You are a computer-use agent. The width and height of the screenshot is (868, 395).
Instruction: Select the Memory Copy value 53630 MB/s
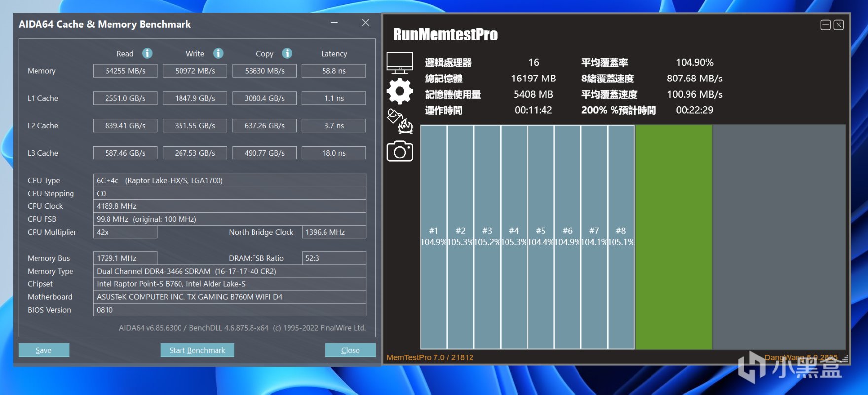pos(264,71)
